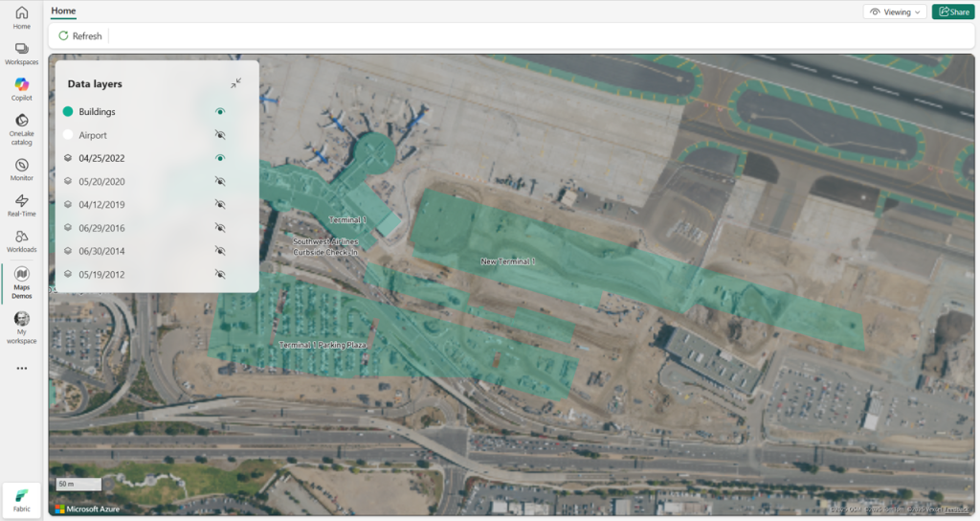Click the 05/20/2020 layer stack icon
This screenshot has height=521, width=980.
68,181
